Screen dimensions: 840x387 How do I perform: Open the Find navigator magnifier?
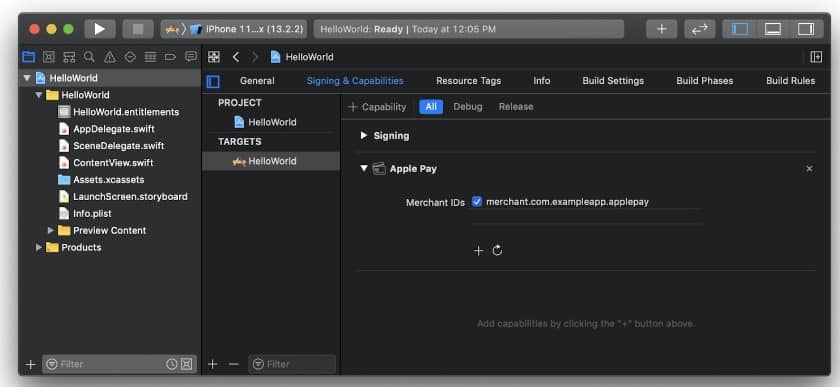89,57
